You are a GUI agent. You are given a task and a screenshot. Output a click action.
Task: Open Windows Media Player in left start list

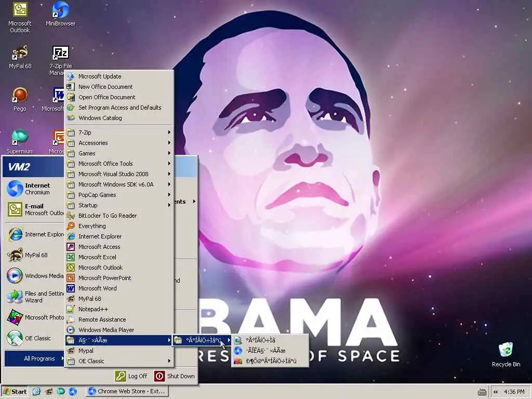click(35, 276)
